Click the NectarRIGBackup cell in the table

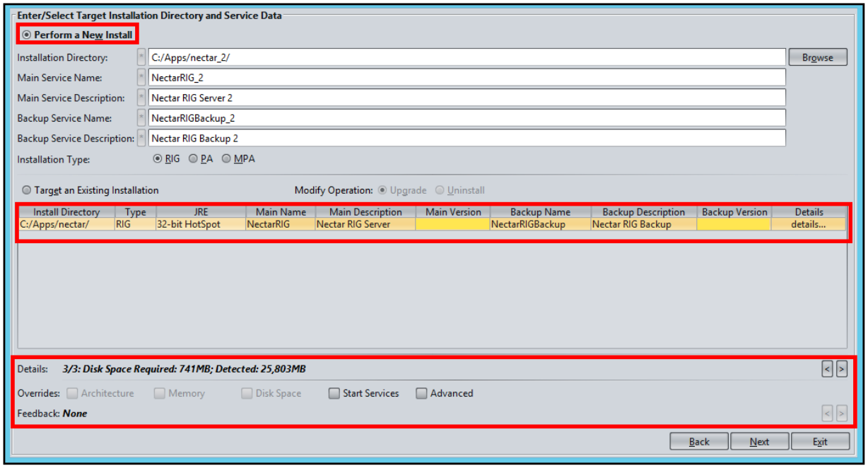click(540, 224)
